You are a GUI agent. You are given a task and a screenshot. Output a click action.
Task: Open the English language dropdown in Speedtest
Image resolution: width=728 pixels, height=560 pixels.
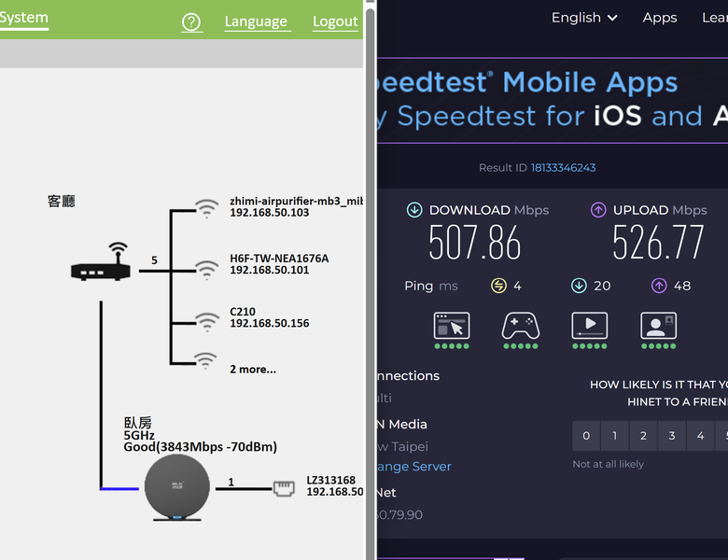click(x=584, y=18)
